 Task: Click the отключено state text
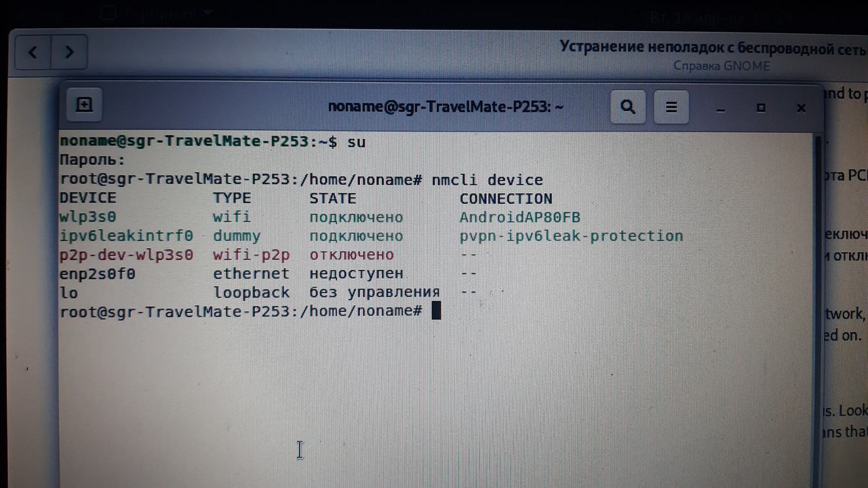tap(352, 255)
